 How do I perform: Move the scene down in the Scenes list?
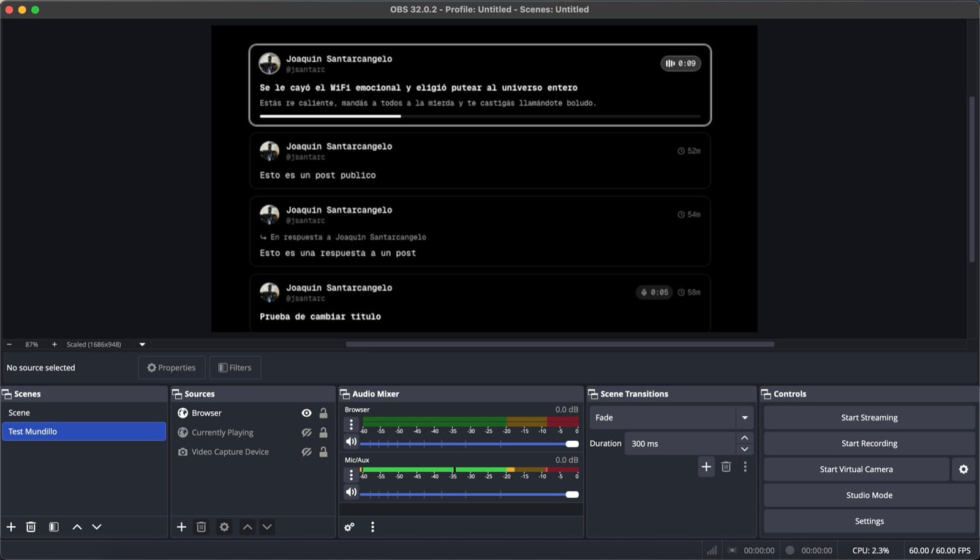[97, 527]
